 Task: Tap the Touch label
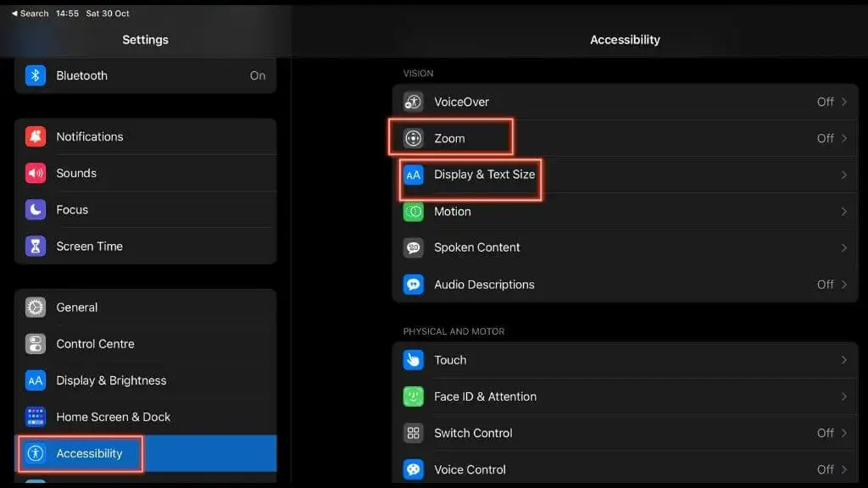[x=450, y=359]
